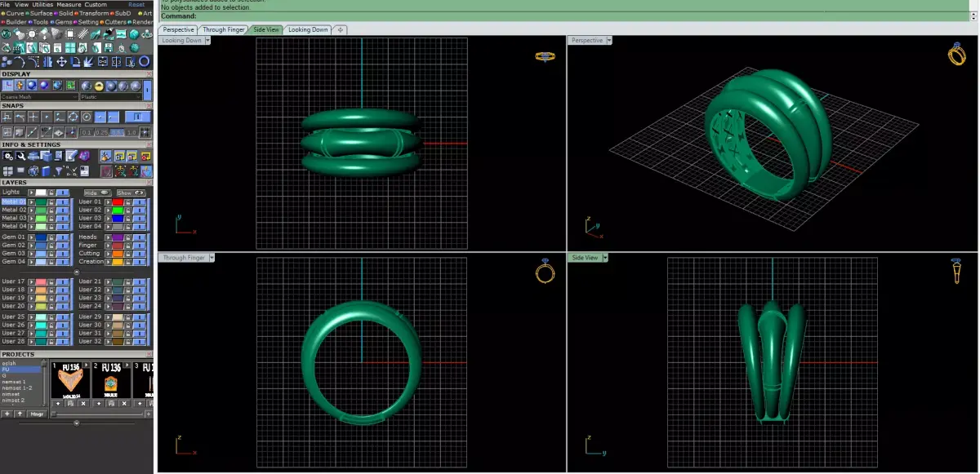Open the File menu
The height and width of the screenshot is (474, 980).
(x=6, y=5)
